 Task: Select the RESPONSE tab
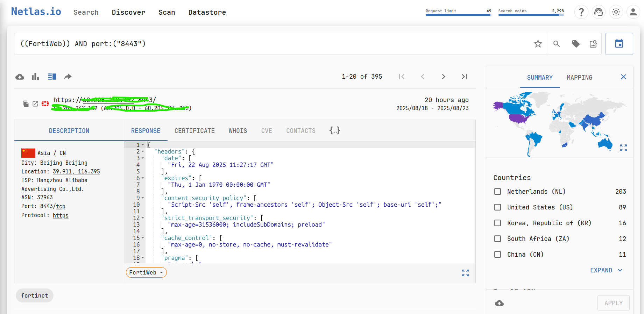click(146, 131)
